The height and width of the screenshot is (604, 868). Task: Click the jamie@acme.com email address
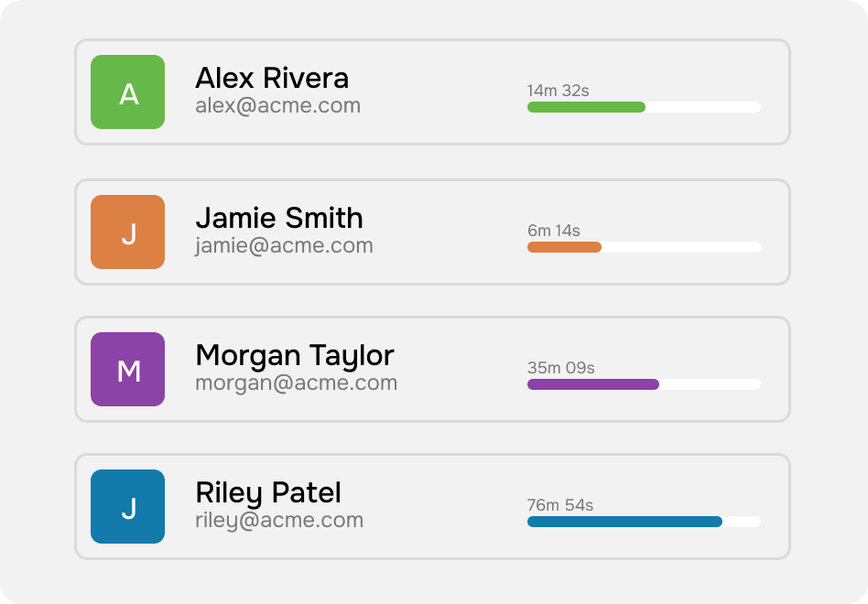coord(284,245)
